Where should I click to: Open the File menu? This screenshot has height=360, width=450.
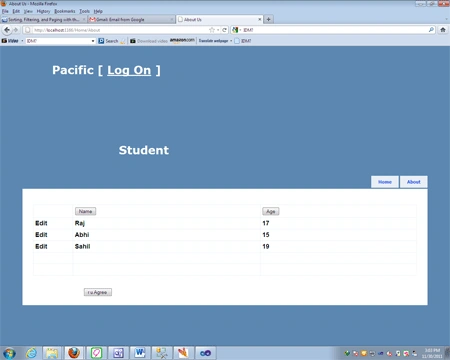click(x=5, y=11)
